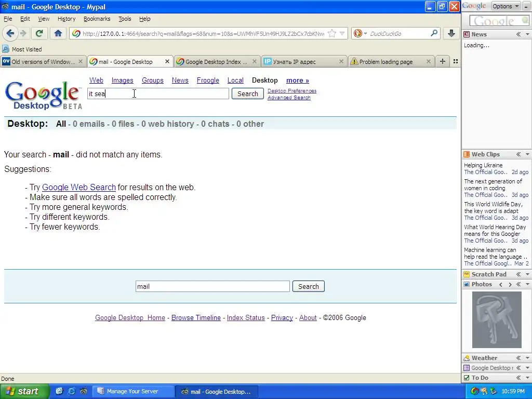Show previous photo in Photos panel

point(501,284)
